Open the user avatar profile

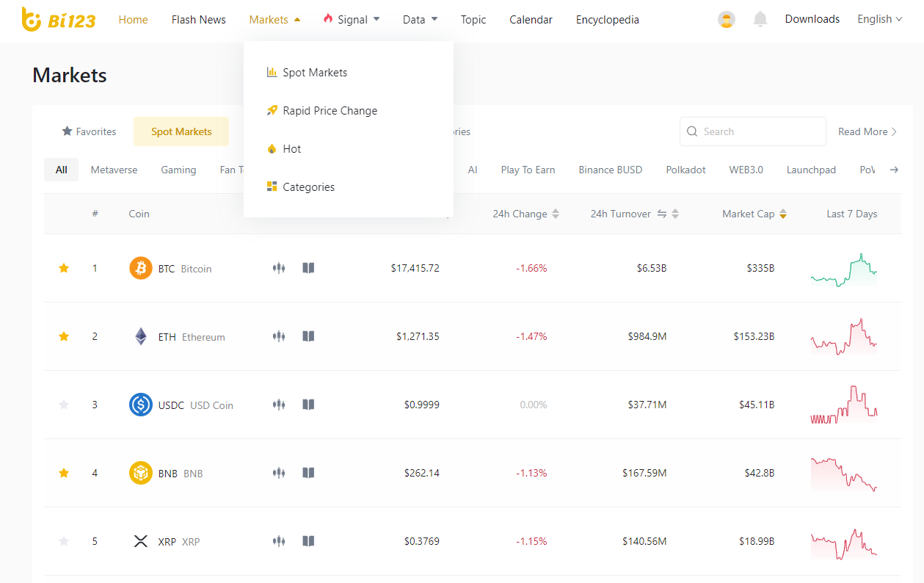click(x=727, y=20)
